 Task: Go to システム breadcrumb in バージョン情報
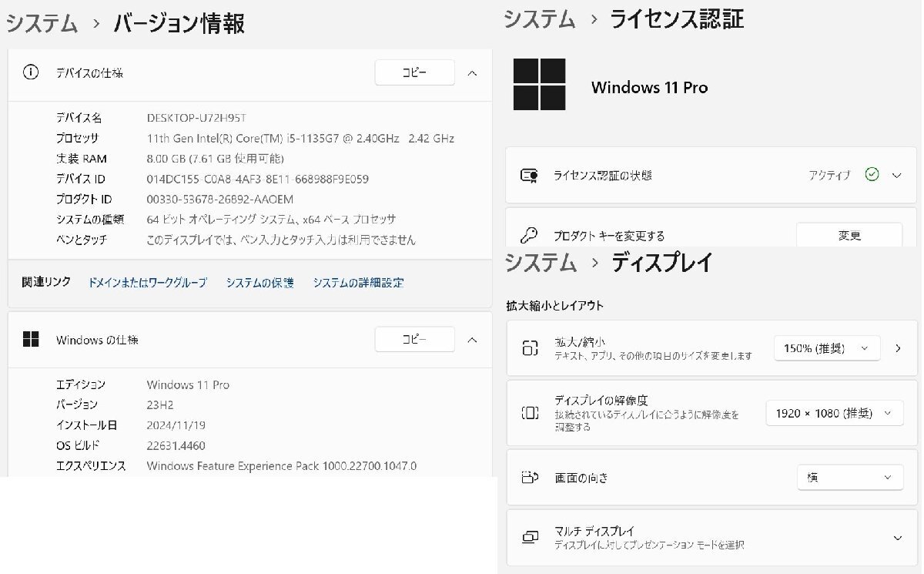(42, 23)
